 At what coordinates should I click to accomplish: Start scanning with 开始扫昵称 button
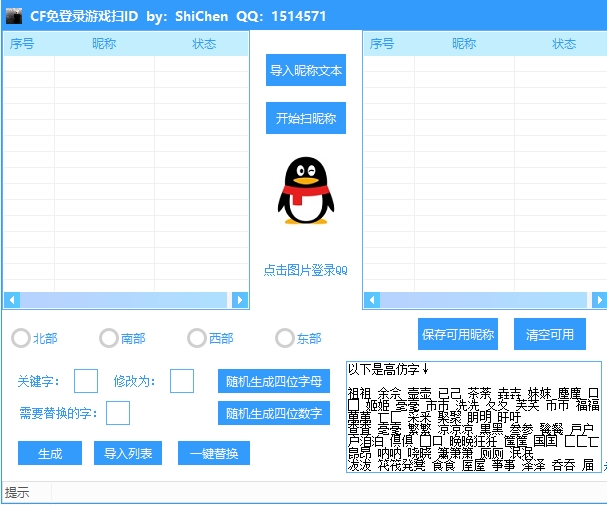pyautogui.click(x=305, y=118)
